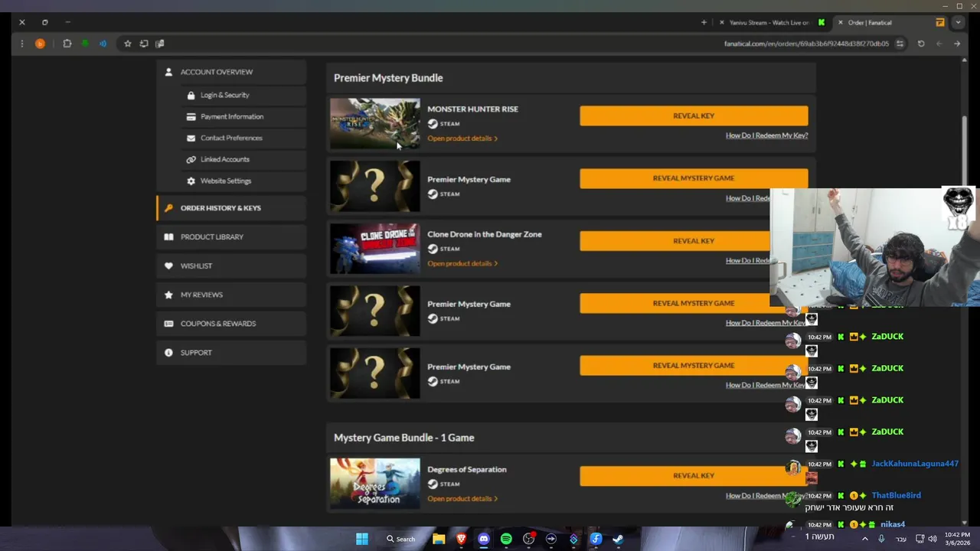Reload the page with browser refresh icon
Screen dimensions: 980x551
(x=921, y=44)
